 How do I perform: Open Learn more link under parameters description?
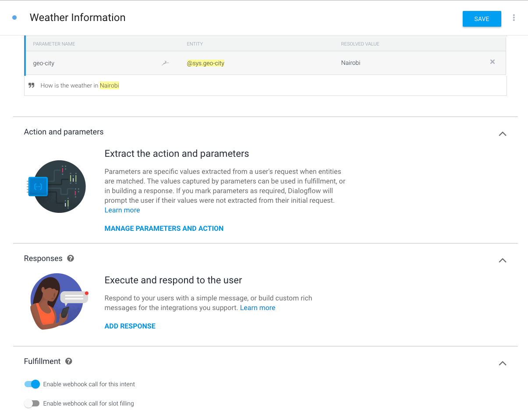coord(122,210)
